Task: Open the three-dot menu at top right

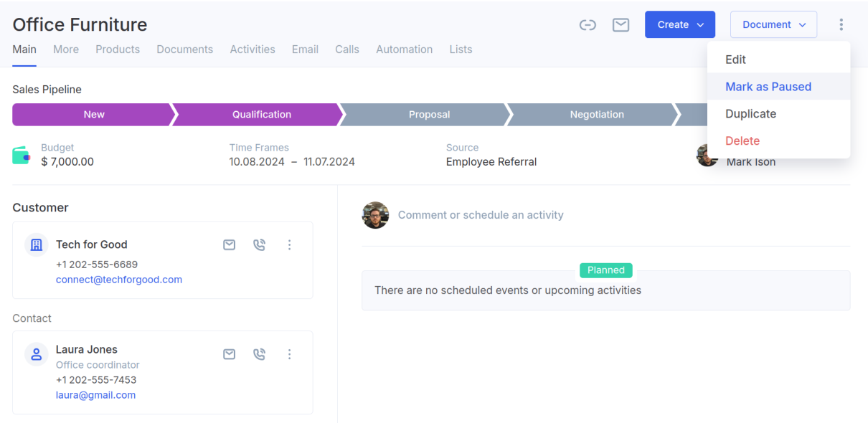Action: 841,25
